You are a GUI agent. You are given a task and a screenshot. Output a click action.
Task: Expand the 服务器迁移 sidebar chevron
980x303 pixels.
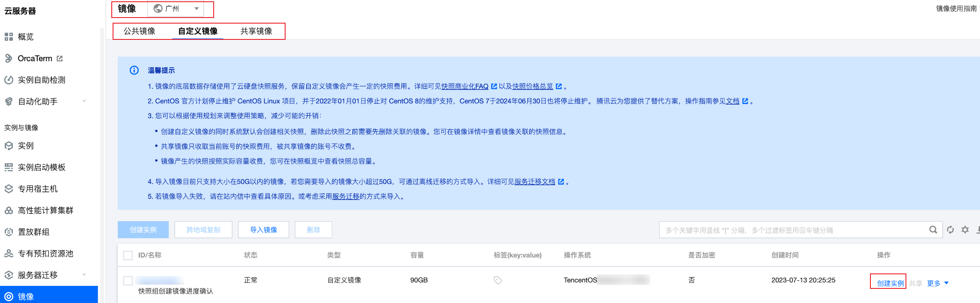[84, 275]
